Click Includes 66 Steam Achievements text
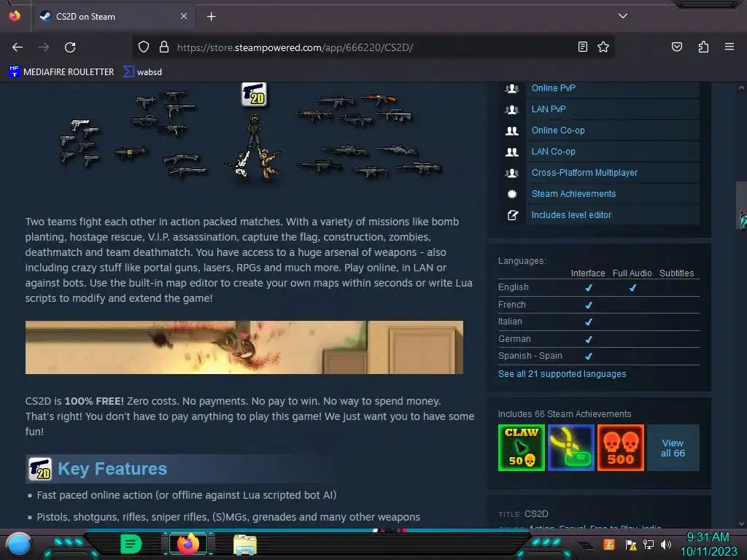This screenshot has width=747, height=560. point(564,414)
